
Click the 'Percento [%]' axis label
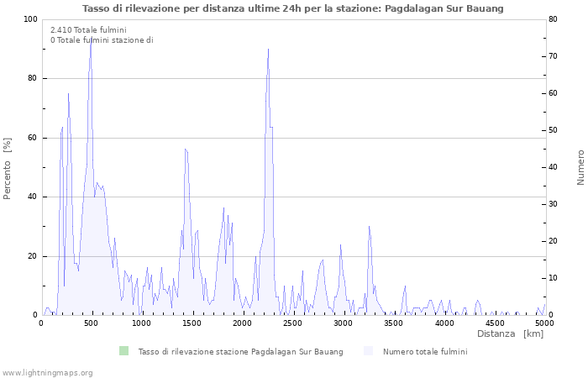tap(7, 169)
